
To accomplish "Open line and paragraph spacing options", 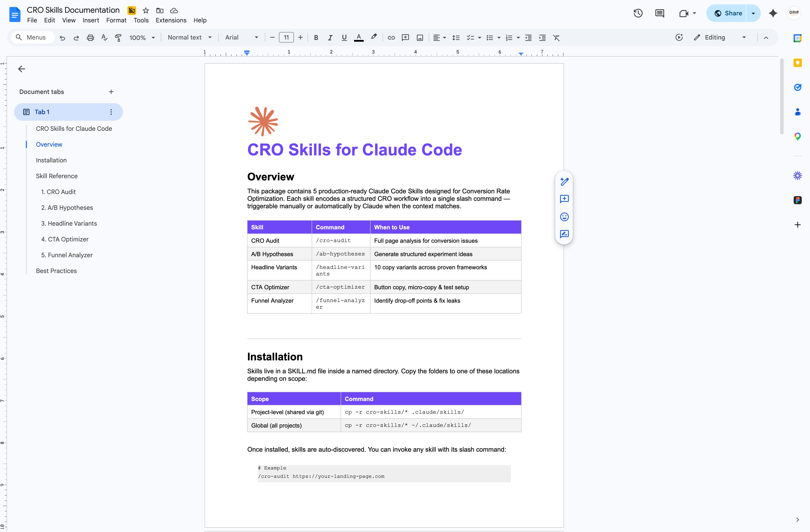I will tap(456, 38).
